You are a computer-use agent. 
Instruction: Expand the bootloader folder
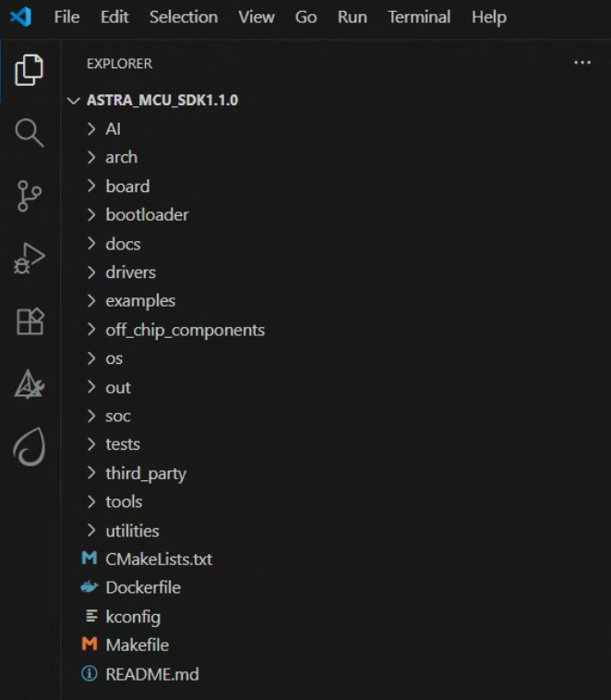pos(147,214)
